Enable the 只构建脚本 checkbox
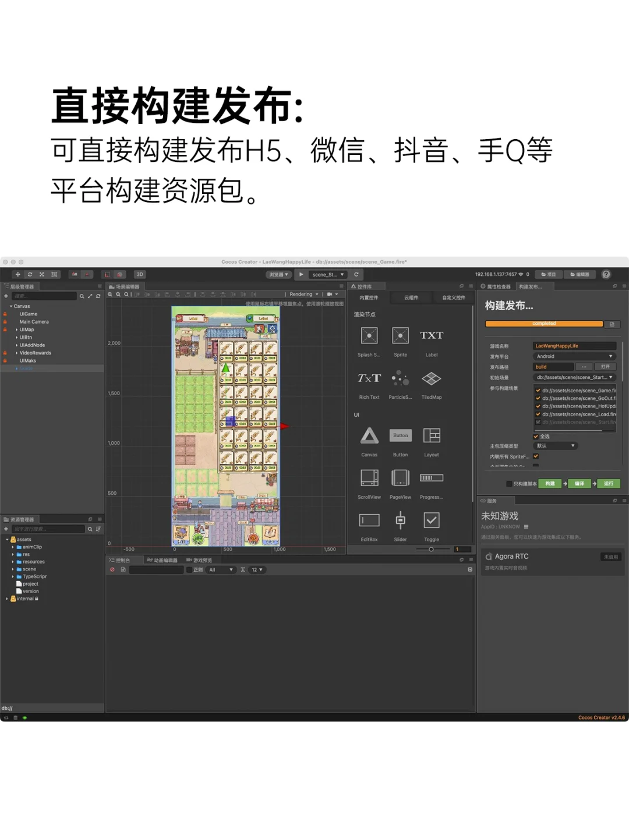Image resolution: width=629 pixels, height=840 pixels. 509,484
